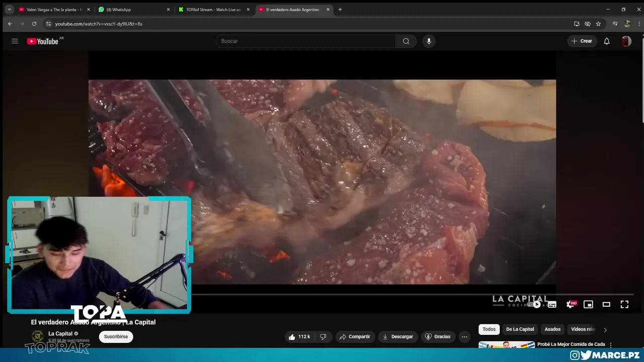Open La Capital channel avatar
Viewport: 644px width, 362px height.
coord(38,336)
